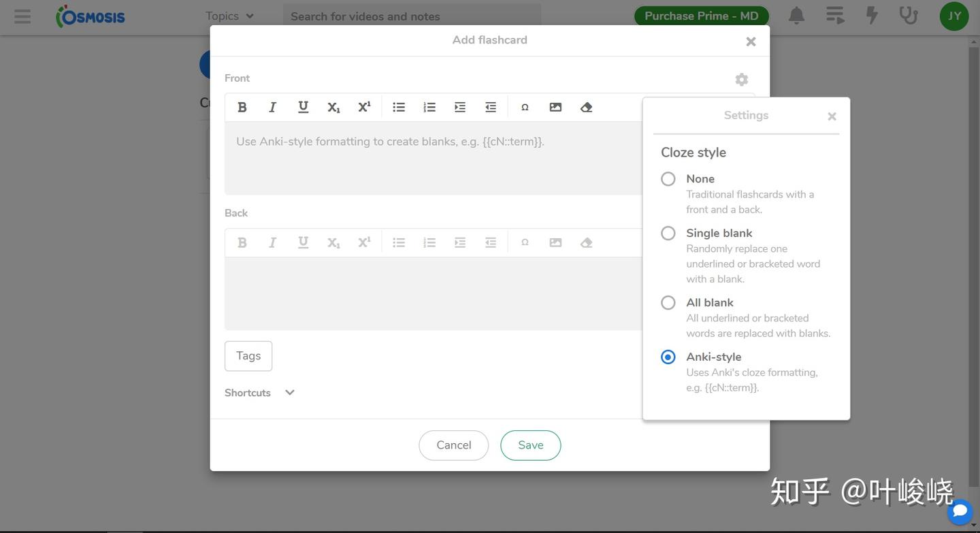Open the Topics dropdown
The height and width of the screenshot is (533, 980).
(230, 16)
